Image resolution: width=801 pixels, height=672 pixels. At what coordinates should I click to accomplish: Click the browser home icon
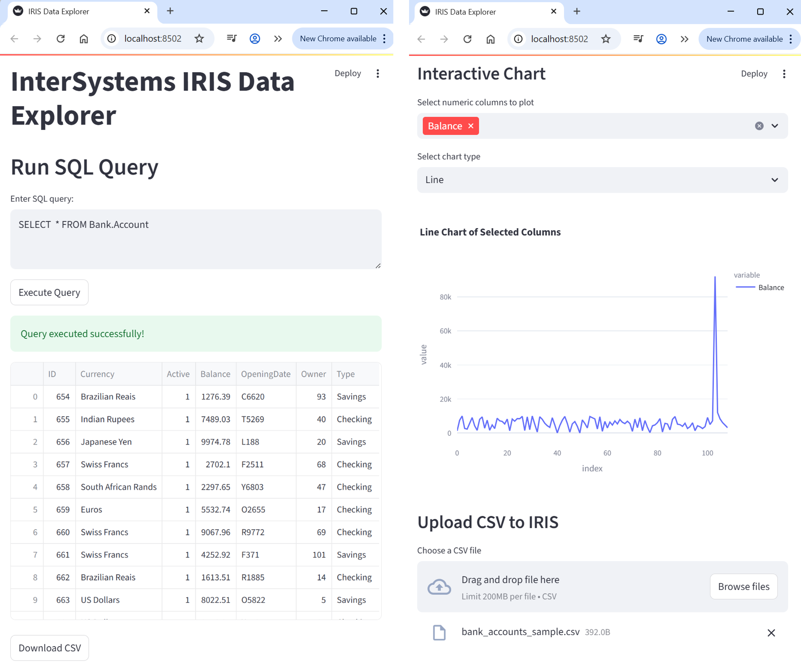pyautogui.click(x=84, y=39)
